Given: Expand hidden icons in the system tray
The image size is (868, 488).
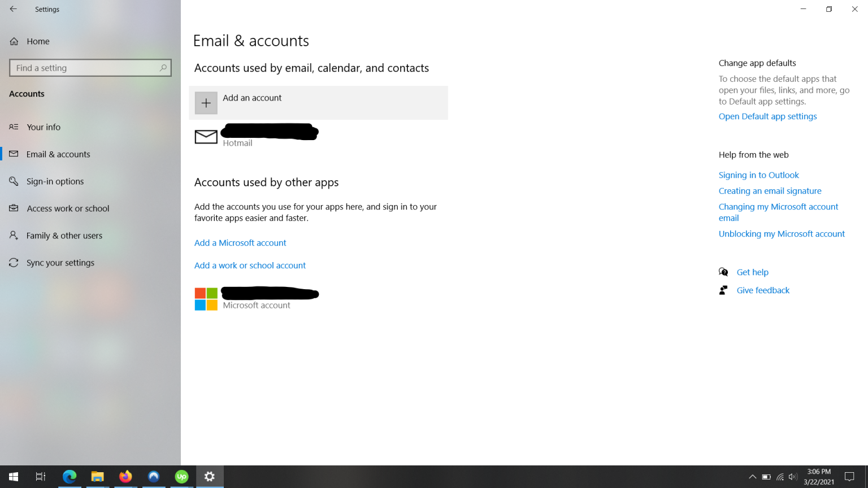Looking at the screenshot, I should (753, 477).
